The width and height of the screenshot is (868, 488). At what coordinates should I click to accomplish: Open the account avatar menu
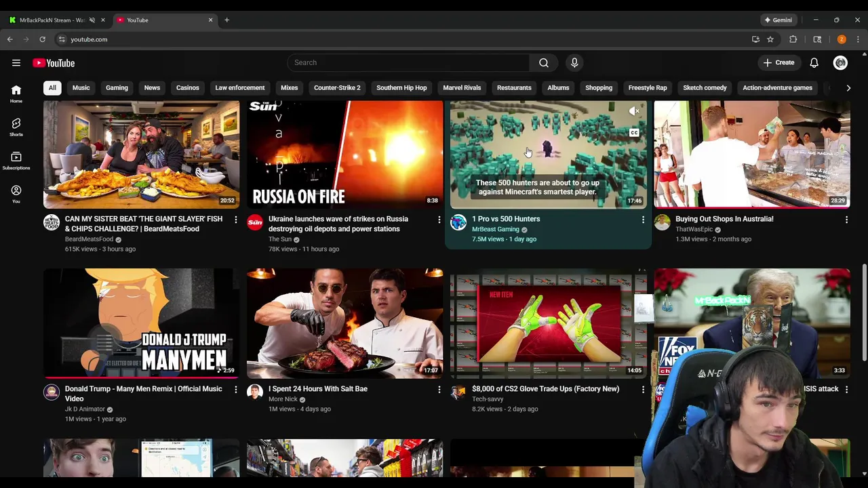pos(840,63)
